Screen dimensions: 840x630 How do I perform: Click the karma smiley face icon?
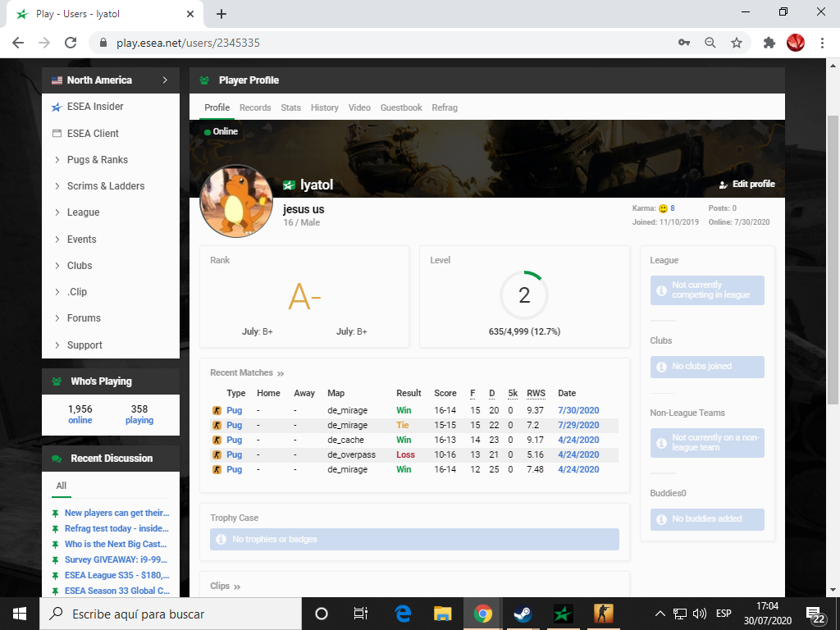[663, 208]
